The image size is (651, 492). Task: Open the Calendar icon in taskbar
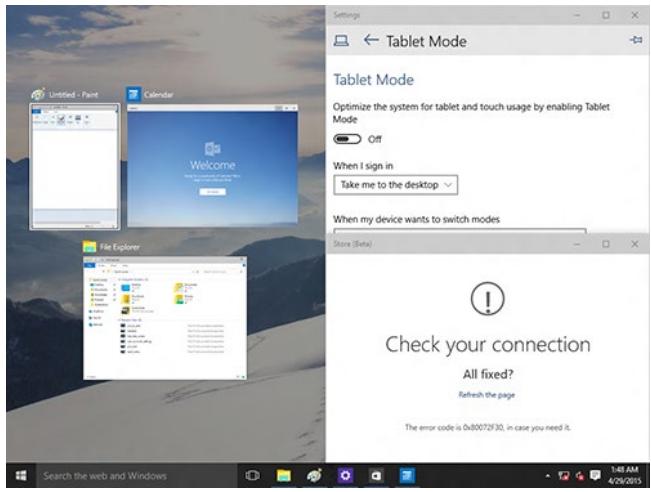coord(405,476)
